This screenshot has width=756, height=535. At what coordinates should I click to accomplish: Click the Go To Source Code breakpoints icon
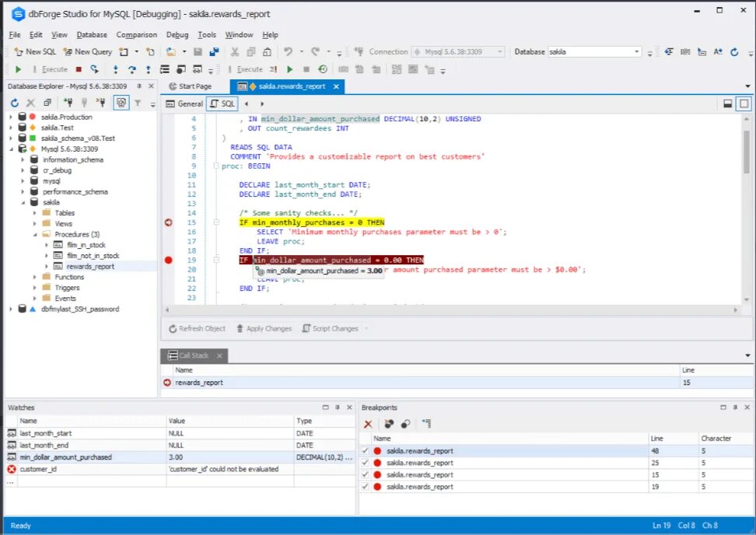[x=426, y=424]
